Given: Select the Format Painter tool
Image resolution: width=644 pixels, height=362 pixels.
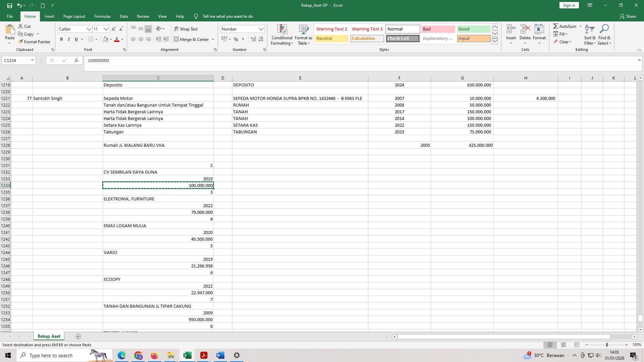Looking at the screenshot, I should (x=35, y=42).
